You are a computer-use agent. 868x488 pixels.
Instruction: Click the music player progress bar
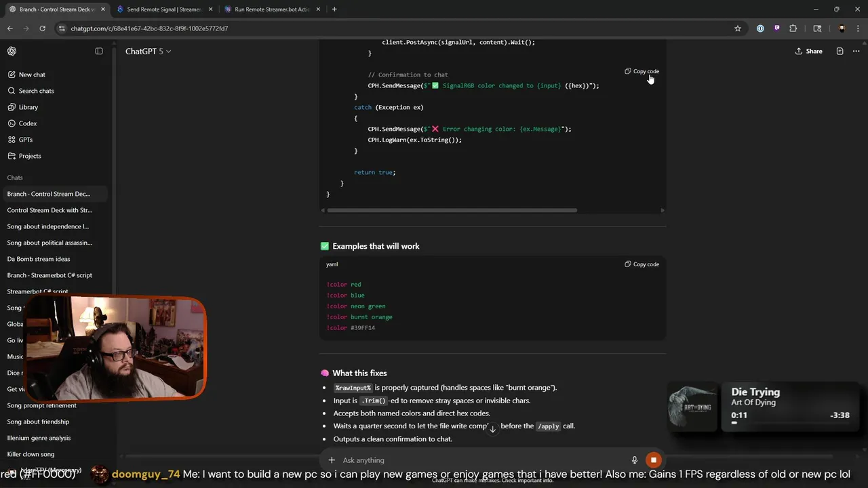(789, 423)
